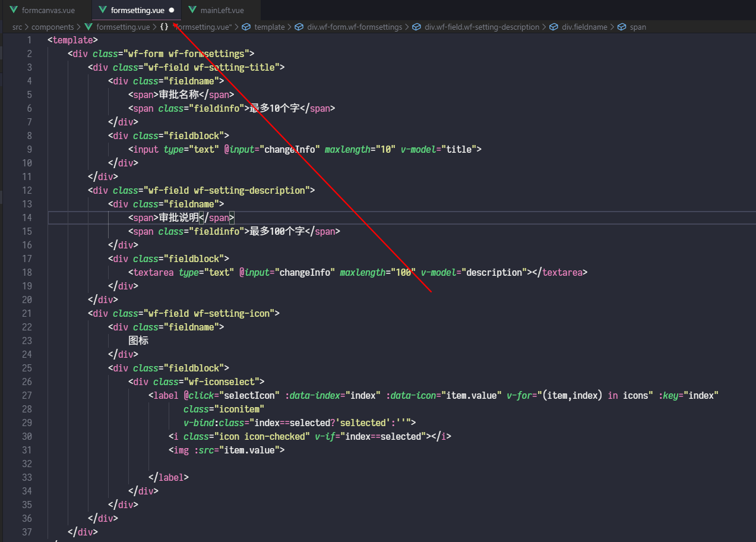Click 'components' in the breadcrumb path

53,27
